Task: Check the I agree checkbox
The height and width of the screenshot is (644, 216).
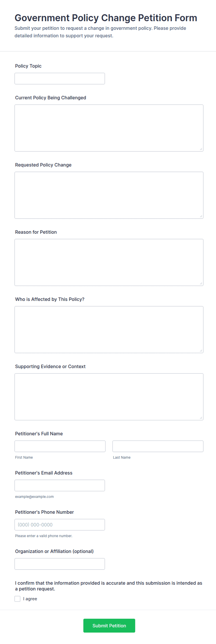Action: click(17, 599)
